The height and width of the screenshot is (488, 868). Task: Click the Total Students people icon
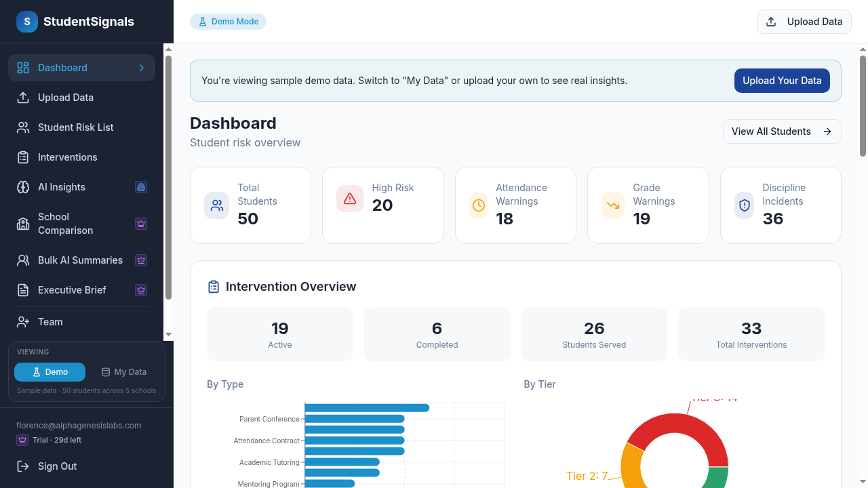(217, 205)
